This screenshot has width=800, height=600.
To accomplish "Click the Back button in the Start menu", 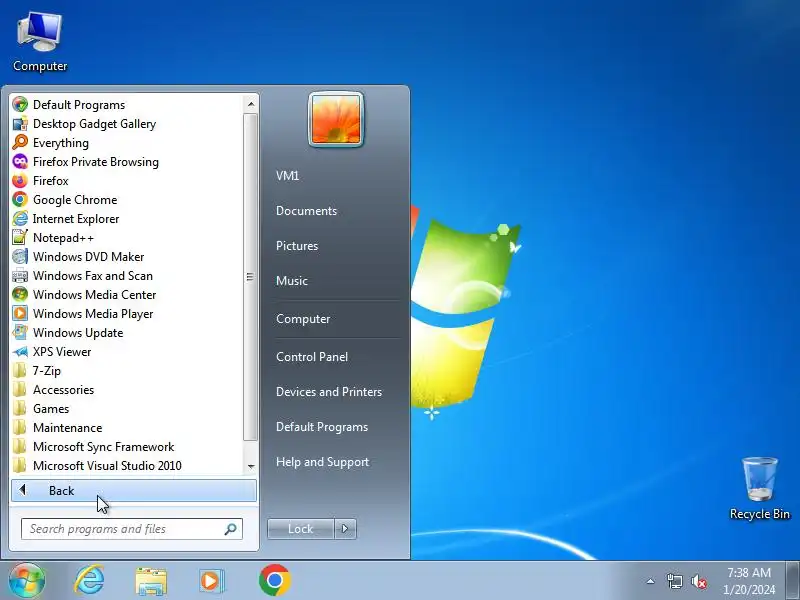I will pyautogui.click(x=134, y=490).
